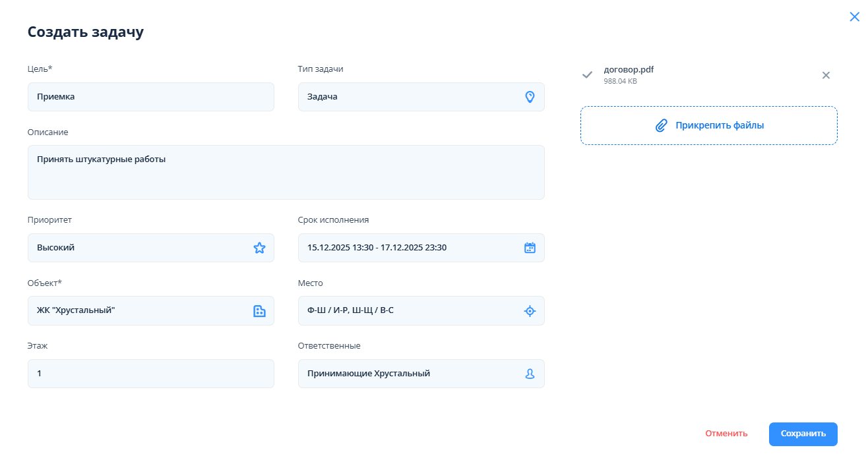Viewport: 868px width, 458px height.
Task: Click the target icon in Место field
Action: 530,311
